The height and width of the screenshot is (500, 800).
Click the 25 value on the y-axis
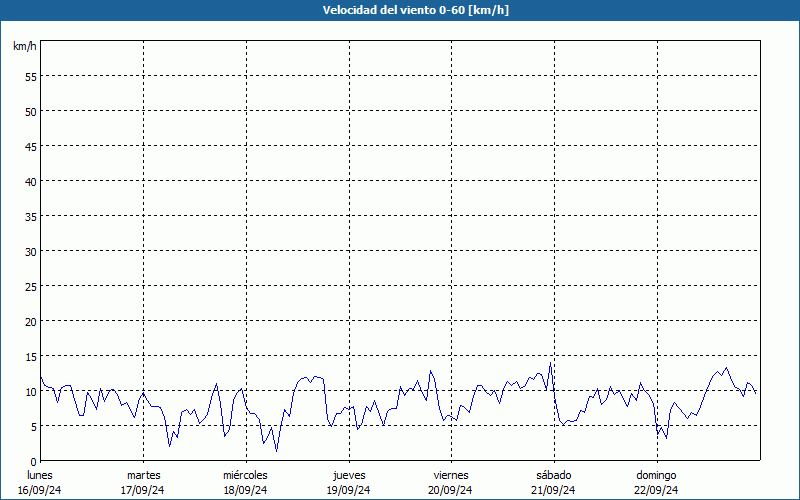point(31,287)
